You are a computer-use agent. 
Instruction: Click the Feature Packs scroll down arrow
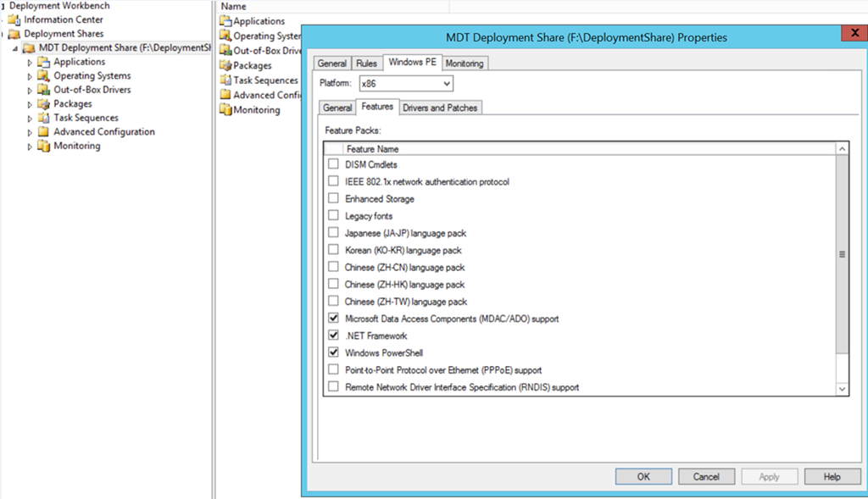point(842,389)
